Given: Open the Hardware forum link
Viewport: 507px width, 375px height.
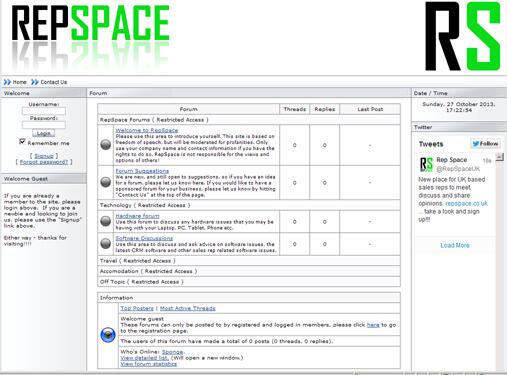Looking at the screenshot, I should click(x=137, y=216).
